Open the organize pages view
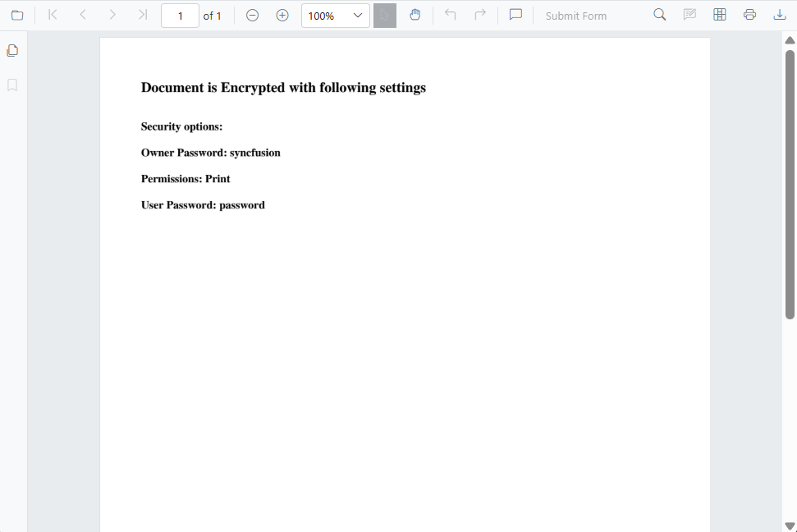797x532 pixels. pos(720,15)
